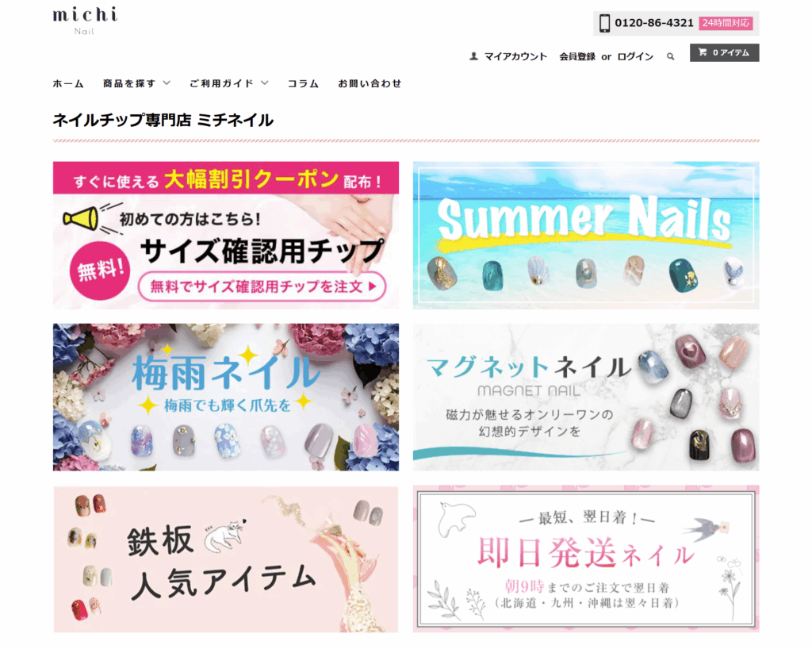The width and height of the screenshot is (812, 649).
Task: Click 無料でサイズ確認用チップを注文 button
Action: pyautogui.click(x=262, y=286)
